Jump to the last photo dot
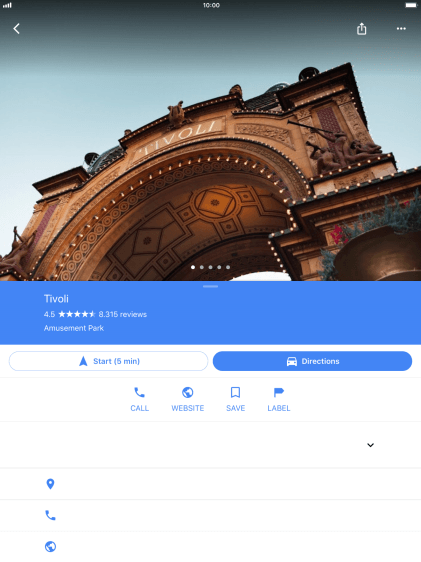The image size is (421, 562). (x=228, y=267)
